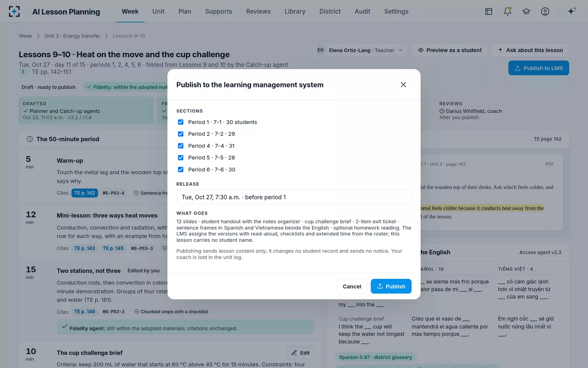Click the EO avatar badge

click(321, 50)
